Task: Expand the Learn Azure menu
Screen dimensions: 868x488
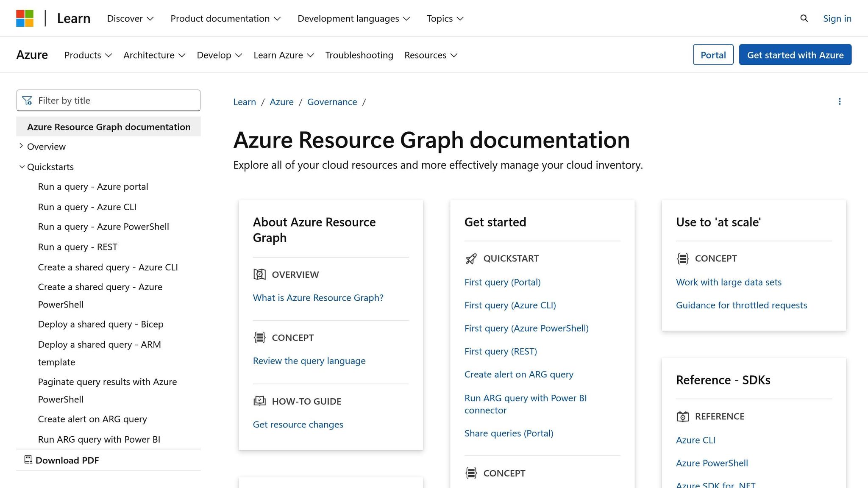Action: (284, 55)
